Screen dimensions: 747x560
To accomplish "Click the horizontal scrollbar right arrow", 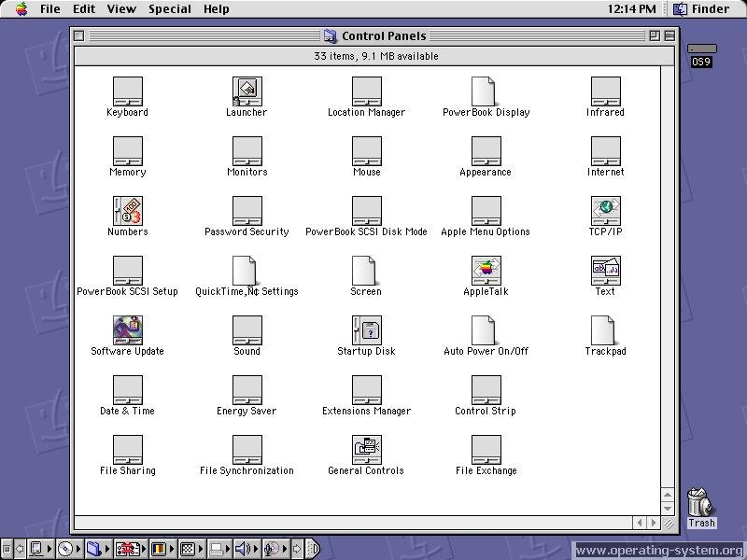I will click(654, 523).
